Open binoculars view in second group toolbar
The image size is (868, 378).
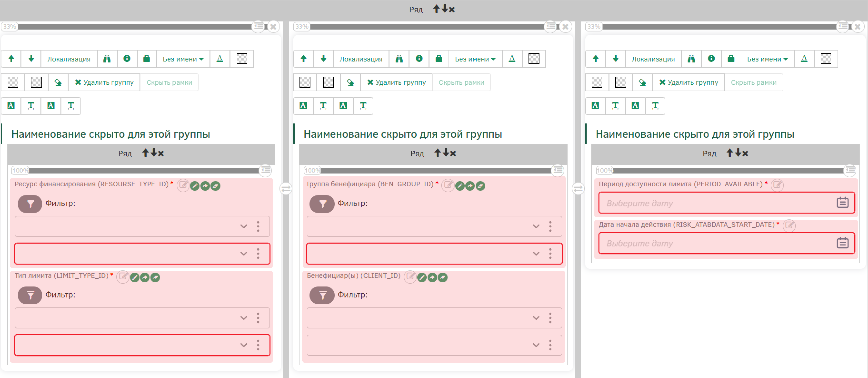tap(399, 59)
